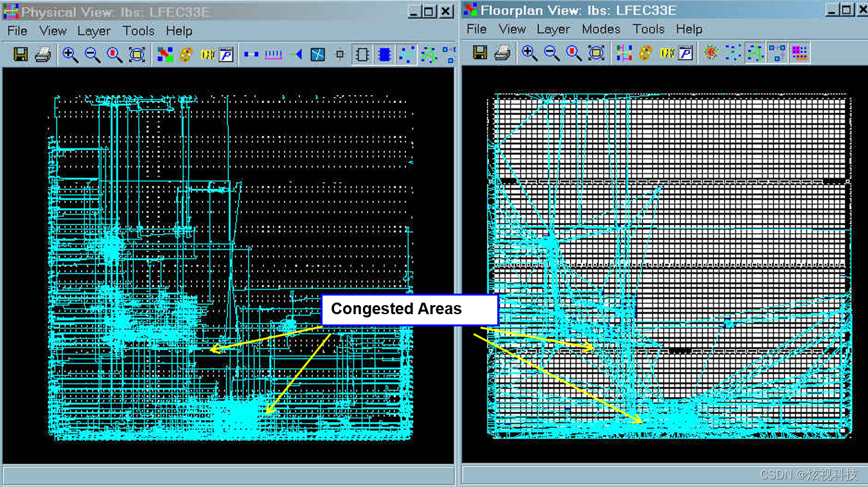Screen dimensions: 868x487
Task: Click the green arrow triangle icon
Action: pyautogui.click(x=295, y=55)
